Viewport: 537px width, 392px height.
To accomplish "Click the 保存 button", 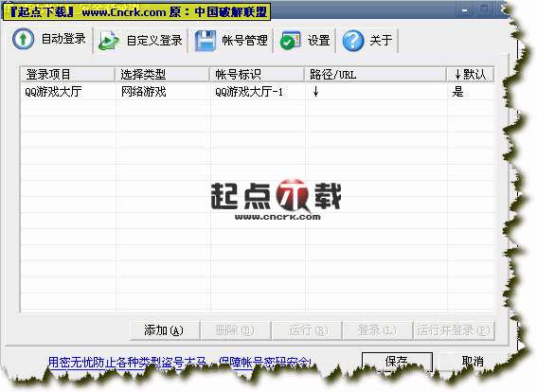I will pyautogui.click(x=397, y=361).
